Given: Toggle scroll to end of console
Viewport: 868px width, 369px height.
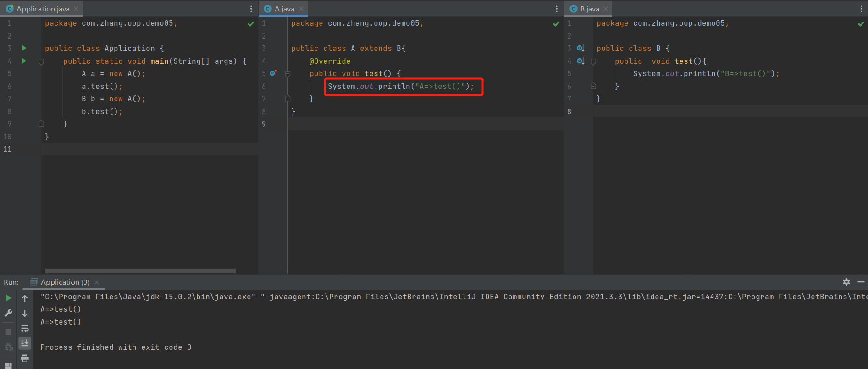Looking at the screenshot, I should [25, 343].
